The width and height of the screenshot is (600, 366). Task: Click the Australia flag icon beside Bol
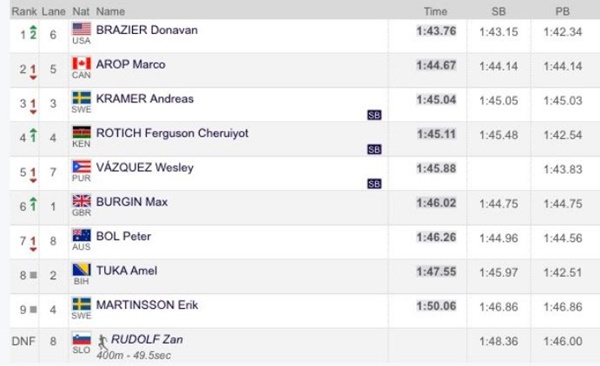coord(82,235)
